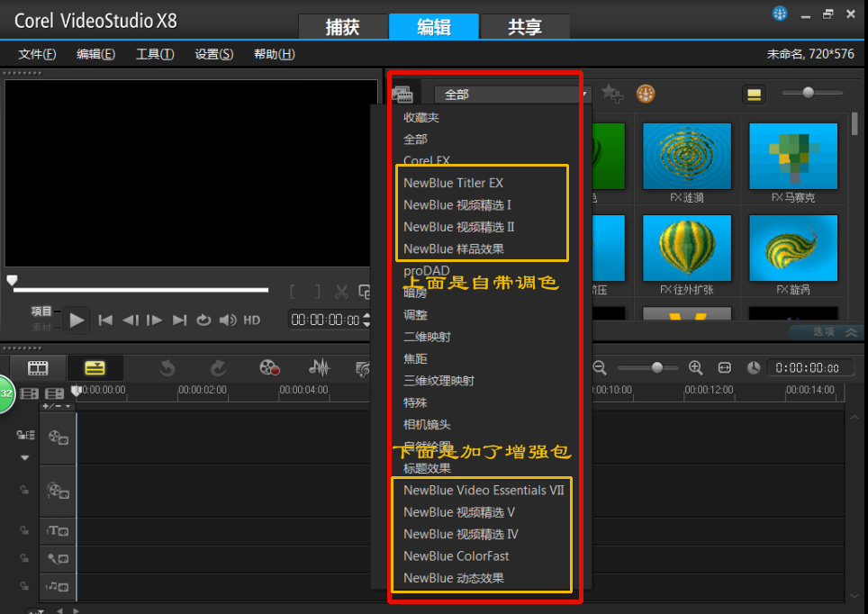Screen dimensions: 868x614
Task: Step back to the previous frame
Action: tap(131, 320)
